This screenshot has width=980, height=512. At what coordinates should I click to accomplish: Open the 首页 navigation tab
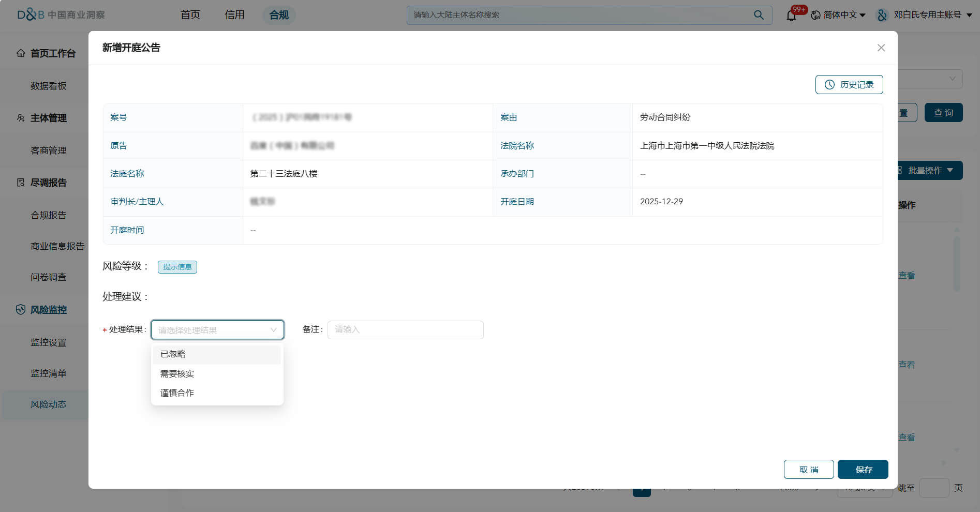tap(190, 15)
